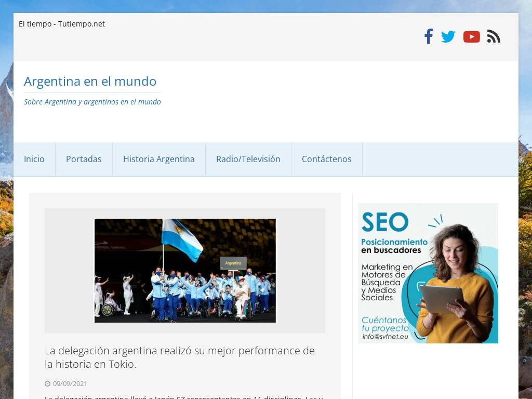532x399 pixels.
Task: Click the tagline Sobre Argentina y argentinos
Action: [92, 102]
